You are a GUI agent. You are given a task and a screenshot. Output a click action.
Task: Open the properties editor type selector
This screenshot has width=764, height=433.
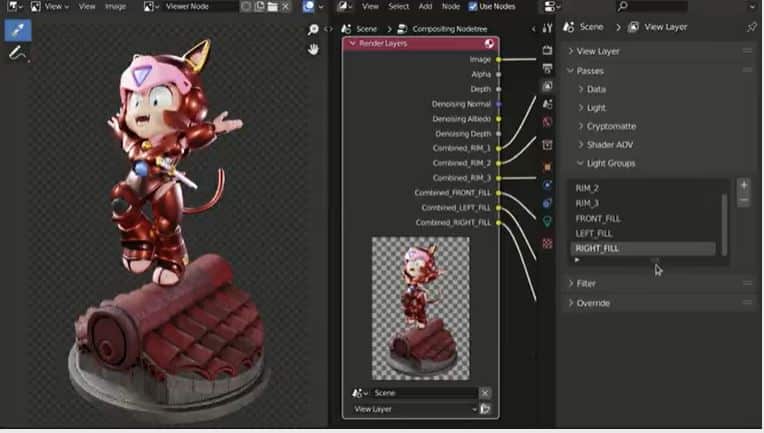551,6
